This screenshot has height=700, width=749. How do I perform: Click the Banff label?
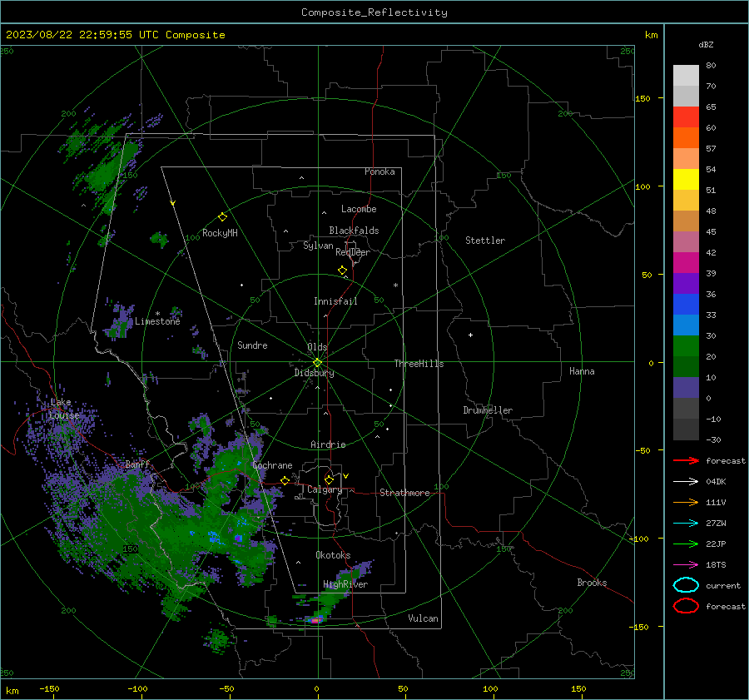coord(137,464)
